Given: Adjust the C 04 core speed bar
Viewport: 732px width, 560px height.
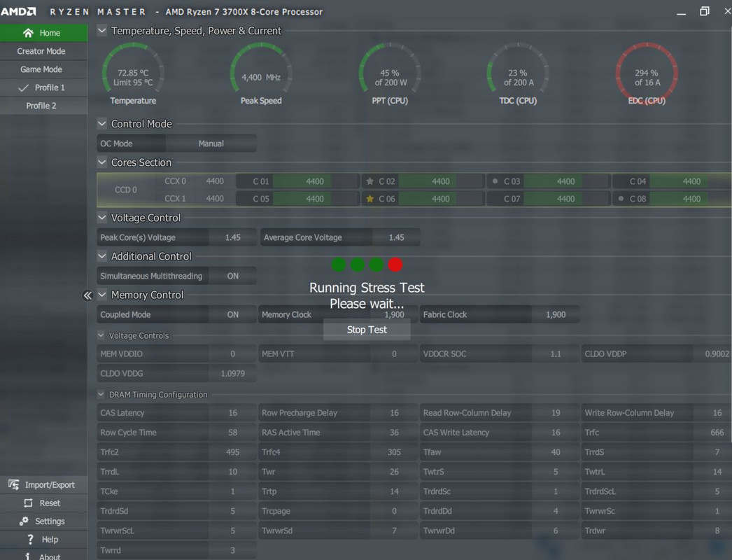Looking at the screenshot, I should point(691,181).
